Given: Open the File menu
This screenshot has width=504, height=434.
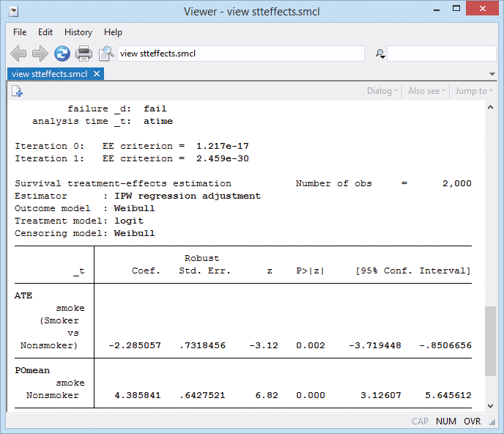Looking at the screenshot, I should (20, 32).
